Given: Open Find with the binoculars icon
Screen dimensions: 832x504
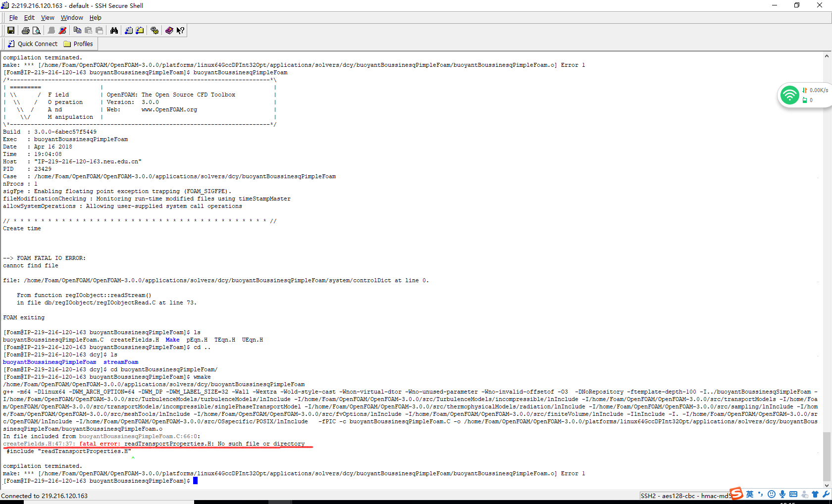Looking at the screenshot, I should tap(114, 31).
